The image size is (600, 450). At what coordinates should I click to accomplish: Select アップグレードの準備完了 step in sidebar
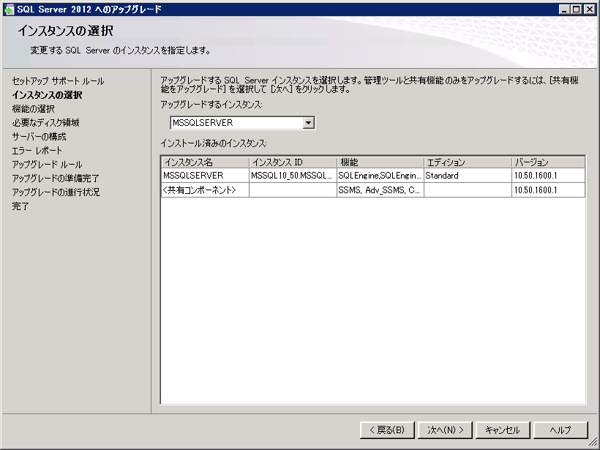(x=55, y=178)
